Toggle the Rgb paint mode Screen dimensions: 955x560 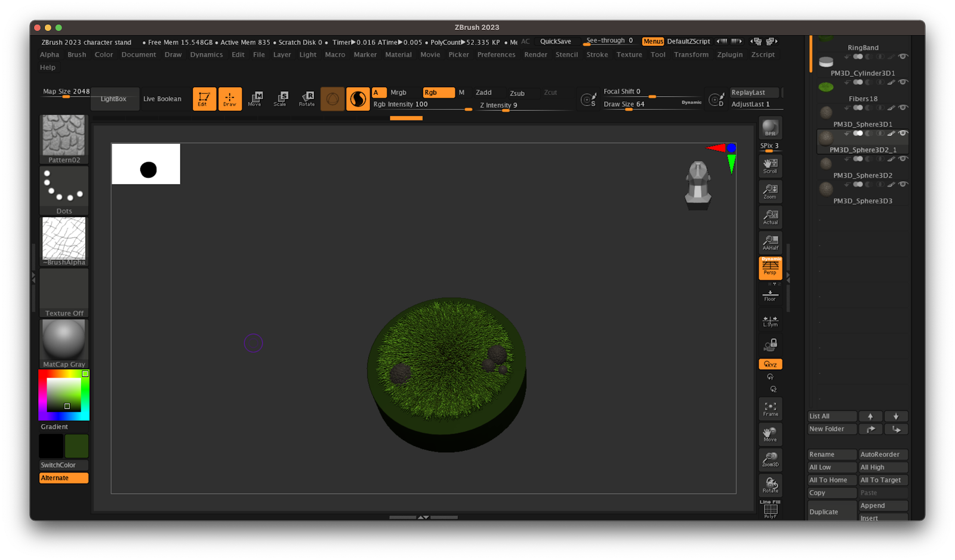point(439,92)
